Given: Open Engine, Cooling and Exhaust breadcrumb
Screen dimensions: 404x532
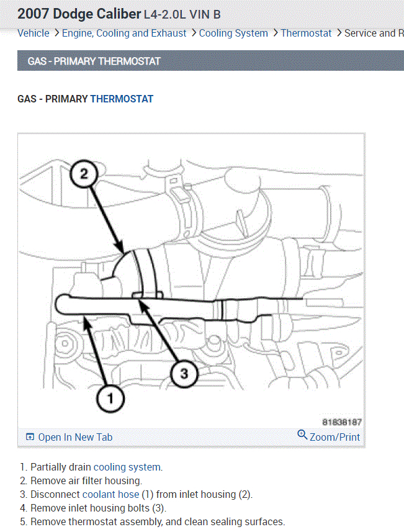Looking at the screenshot, I should tap(124, 34).
